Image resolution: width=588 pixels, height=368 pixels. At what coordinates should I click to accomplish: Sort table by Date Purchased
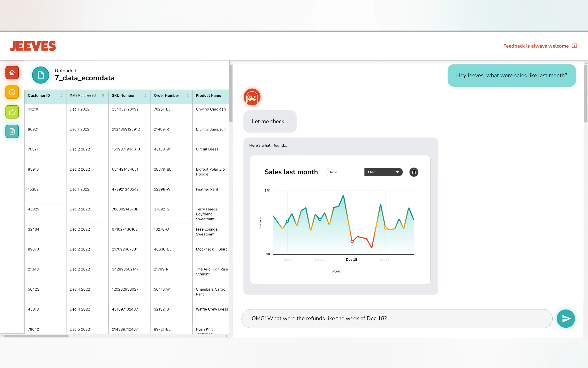[x=103, y=95]
